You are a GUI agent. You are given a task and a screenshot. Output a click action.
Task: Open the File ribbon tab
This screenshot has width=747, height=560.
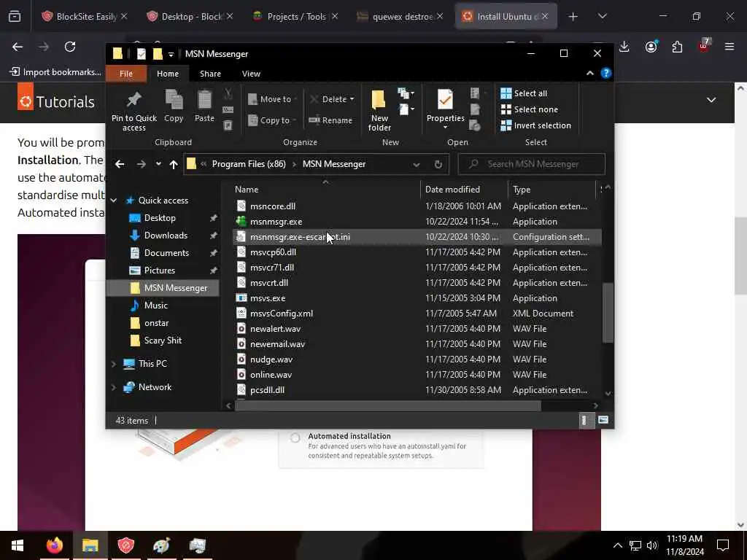coord(126,74)
